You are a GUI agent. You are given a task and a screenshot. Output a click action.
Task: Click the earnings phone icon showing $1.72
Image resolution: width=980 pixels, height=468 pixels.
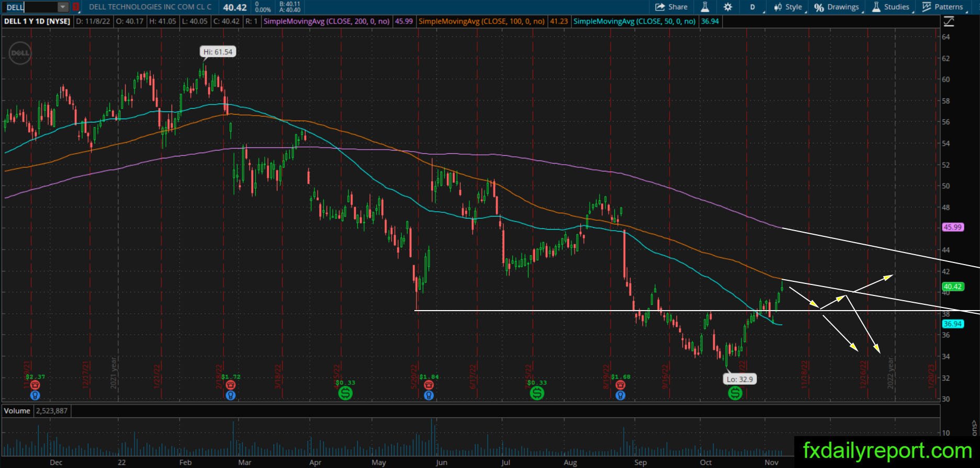click(230, 385)
